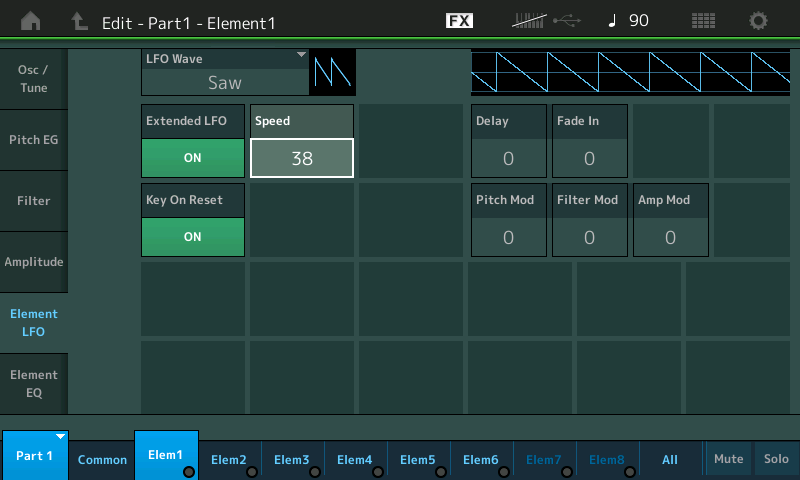This screenshot has height=480, width=800.
Task: Open the settings gear icon
Action: [x=759, y=21]
